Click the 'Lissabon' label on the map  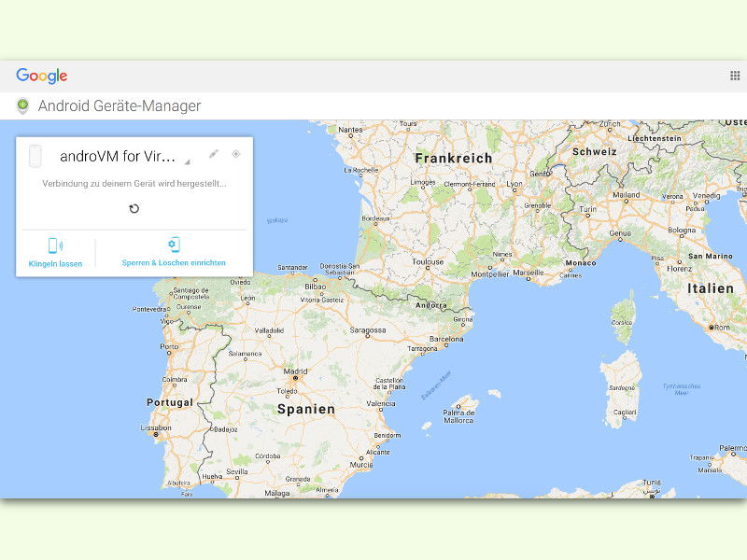pos(156,427)
